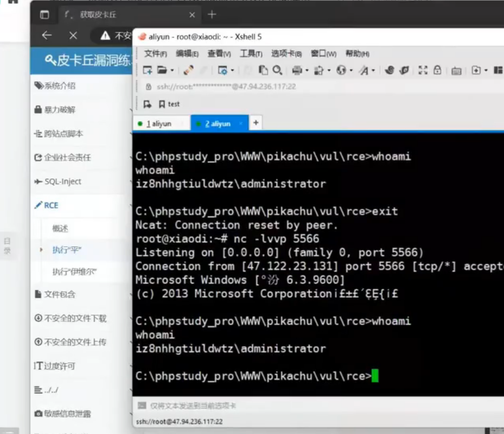Open the 帮助(H) menu
Image resolution: width=504 pixels, height=434 pixels.
coord(357,53)
